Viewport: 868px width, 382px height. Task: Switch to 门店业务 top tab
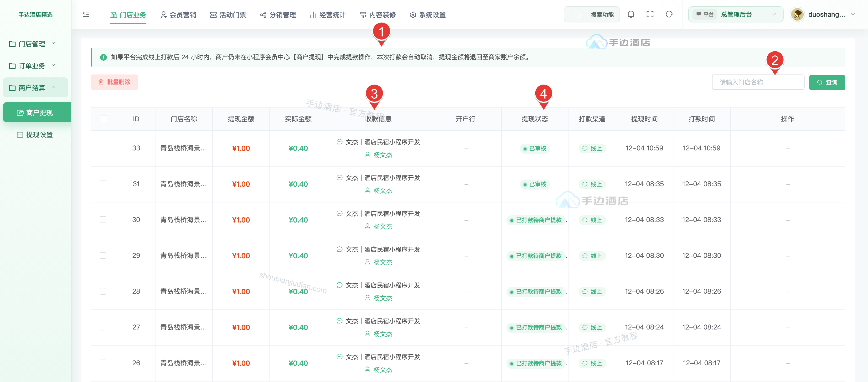[128, 15]
